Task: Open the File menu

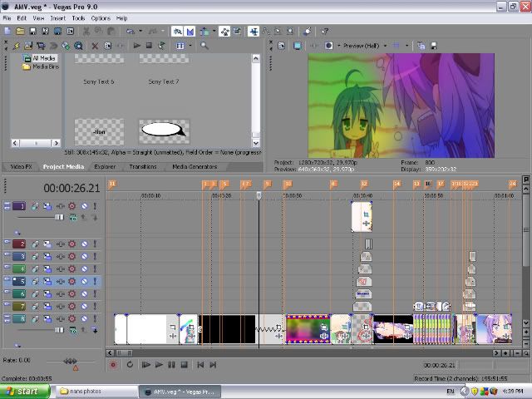Action: point(7,18)
